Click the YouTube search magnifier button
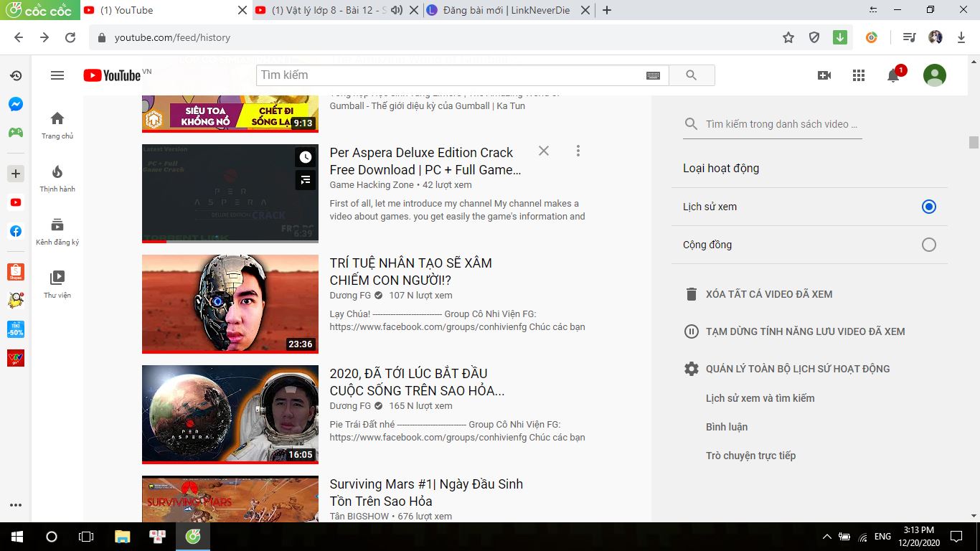Viewport: 980px width, 551px height. click(x=691, y=75)
